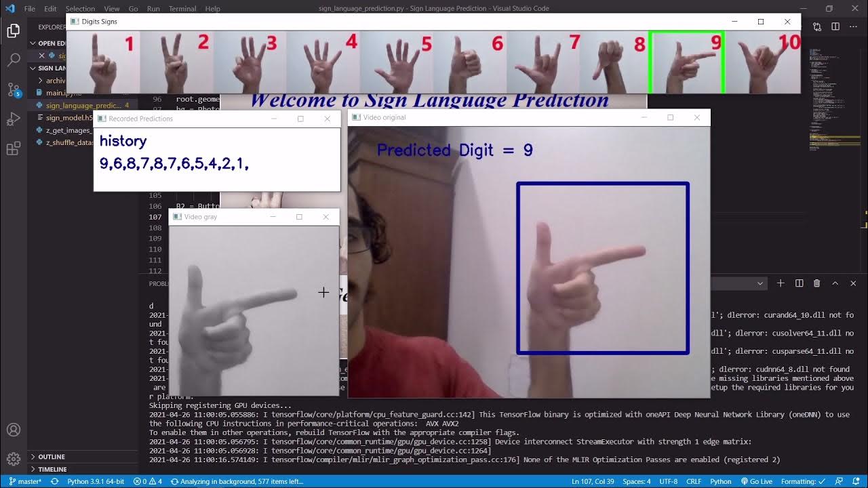
Task: Open the Extensions view
Action: tap(14, 149)
